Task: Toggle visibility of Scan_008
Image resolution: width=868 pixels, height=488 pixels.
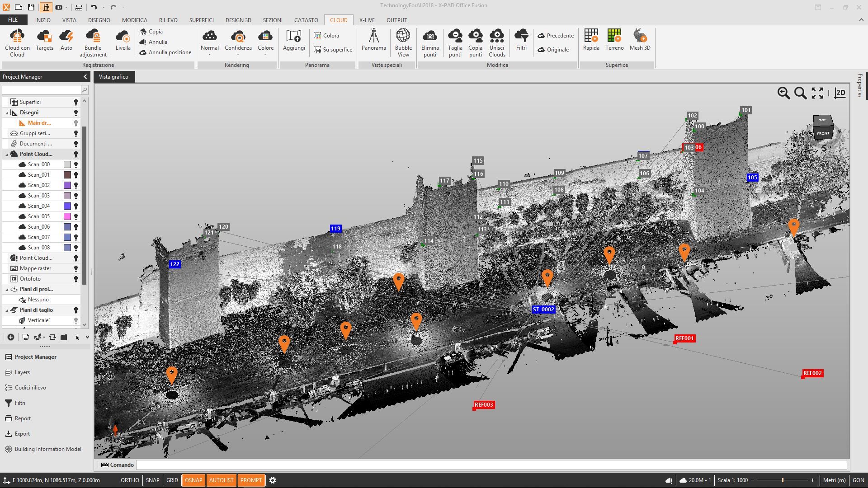Action: (x=76, y=248)
